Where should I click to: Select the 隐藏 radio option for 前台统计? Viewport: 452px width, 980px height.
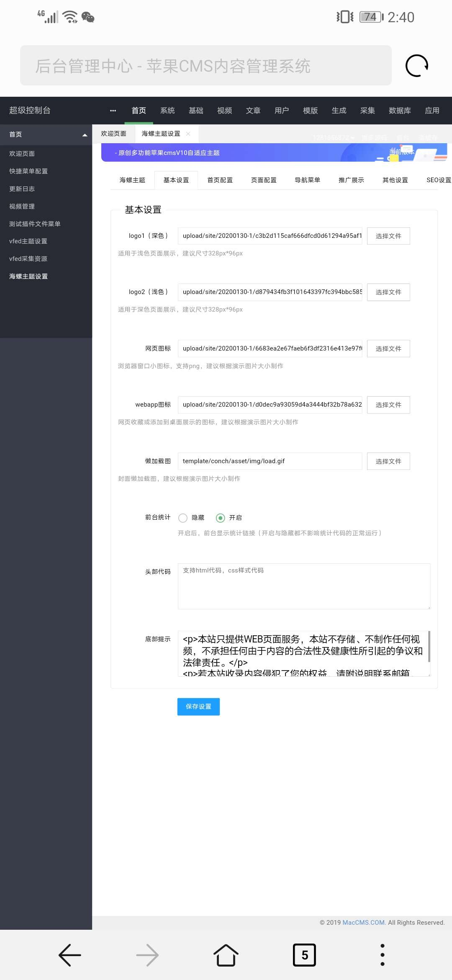[x=183, y=518]
